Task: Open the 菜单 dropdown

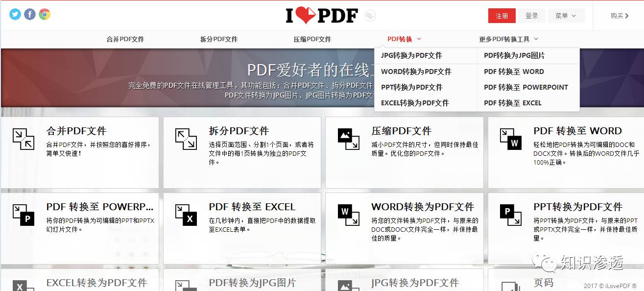Action: [566, 16]
